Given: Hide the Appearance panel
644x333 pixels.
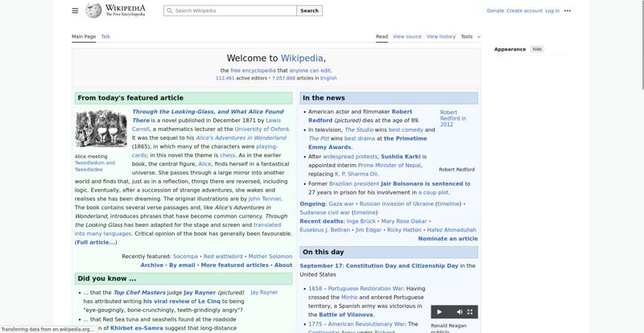Looking at the screenshot, I should (x=537, y=49).
